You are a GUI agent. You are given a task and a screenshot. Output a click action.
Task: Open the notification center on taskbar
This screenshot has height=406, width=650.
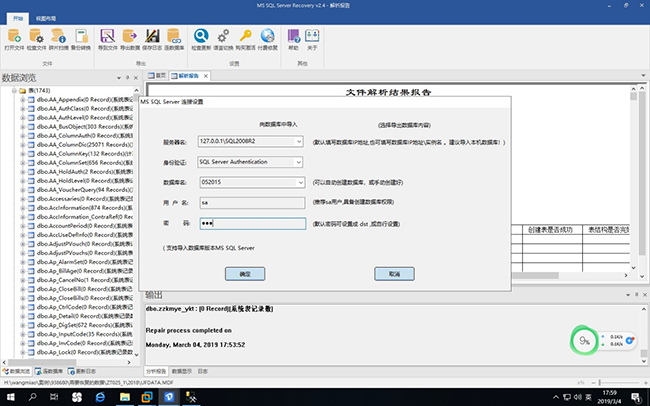(x=636, y=397)
